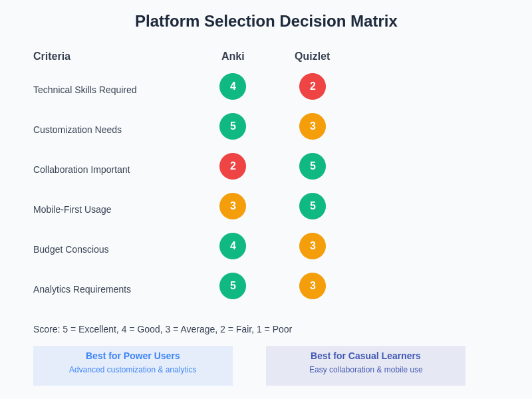Viewport: 532px width, 399px height.
Task: Click the Quizlet column header
Action: [312, 57]
